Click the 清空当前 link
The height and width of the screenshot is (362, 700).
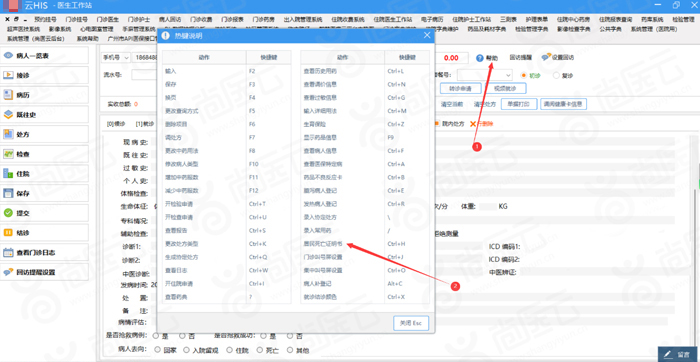pyautogui.click(x=452, y=104)
